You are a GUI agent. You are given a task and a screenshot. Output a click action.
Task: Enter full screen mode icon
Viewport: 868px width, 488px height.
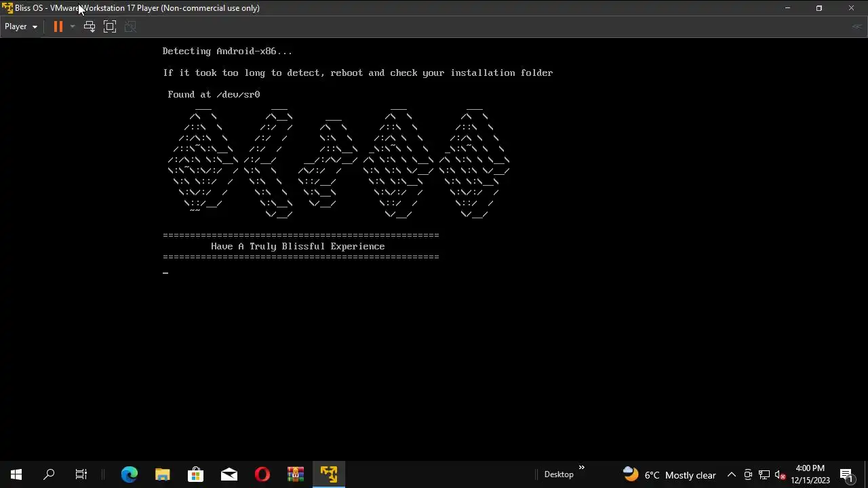pyautogui.click(x=110, y=26)
